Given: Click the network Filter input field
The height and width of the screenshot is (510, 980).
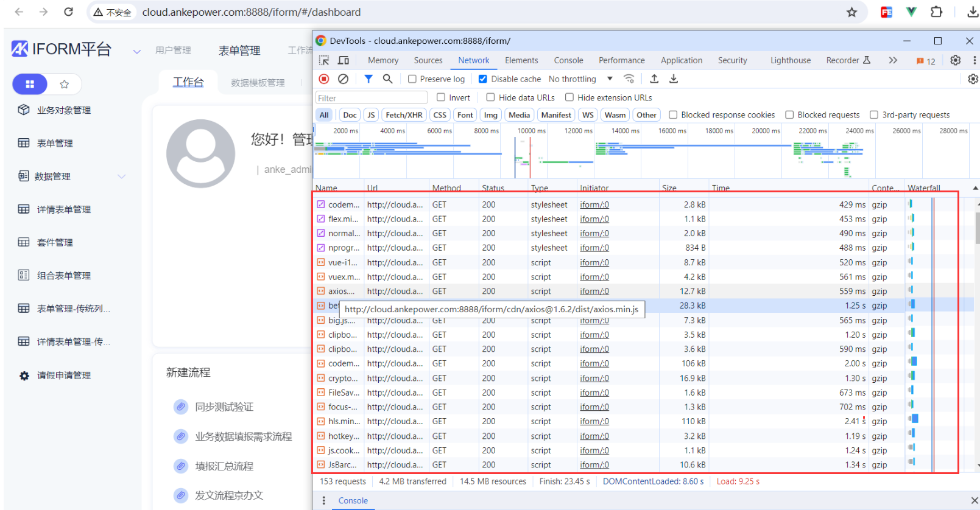Looking at the screenshot, I should 372,98.
